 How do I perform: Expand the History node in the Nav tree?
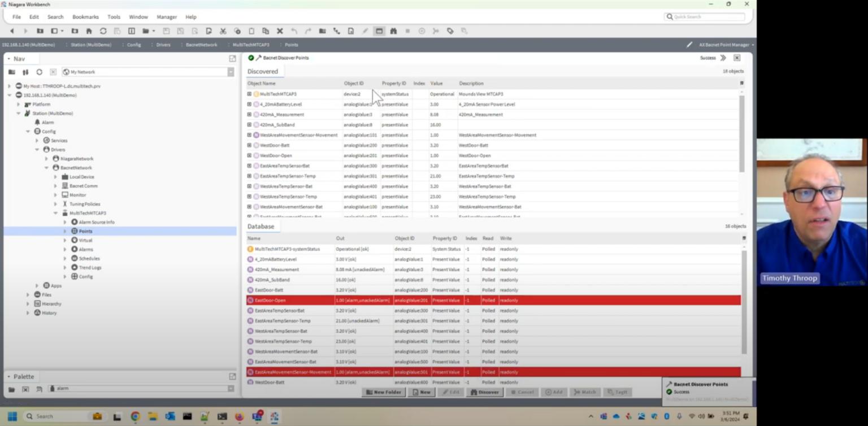28,312
